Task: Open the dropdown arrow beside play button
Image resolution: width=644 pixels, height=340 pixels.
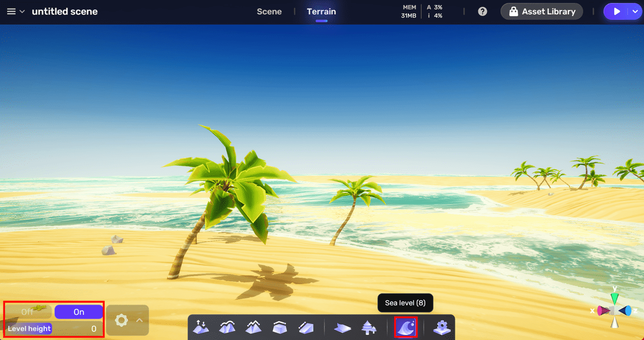Action: [x=635, y=12]
